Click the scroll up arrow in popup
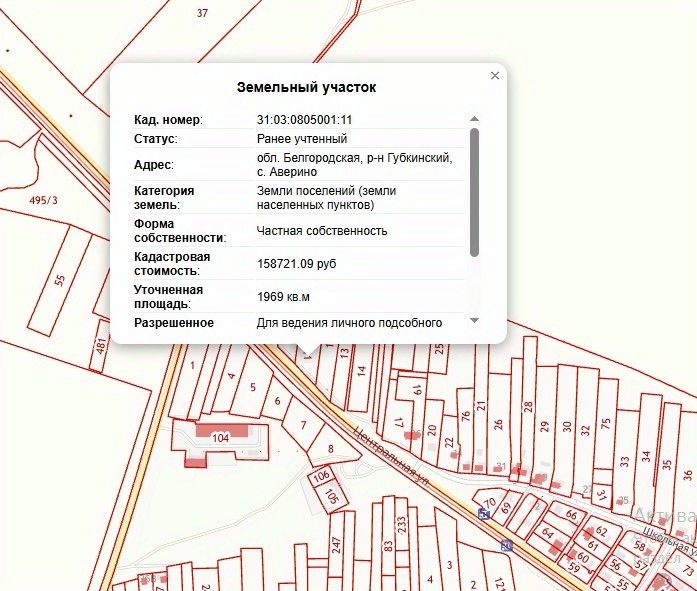 tap(474, 119)
